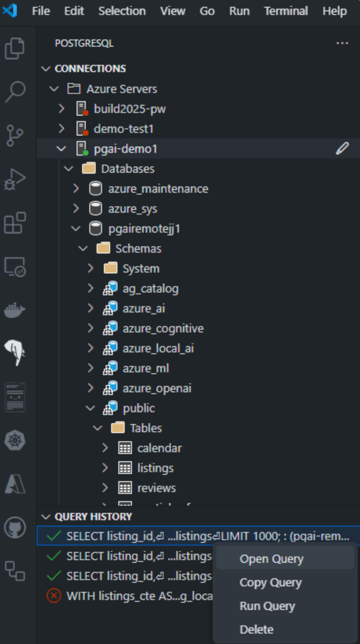Open the Source Control view icon
360x644 pixels.
click(15, 136)
